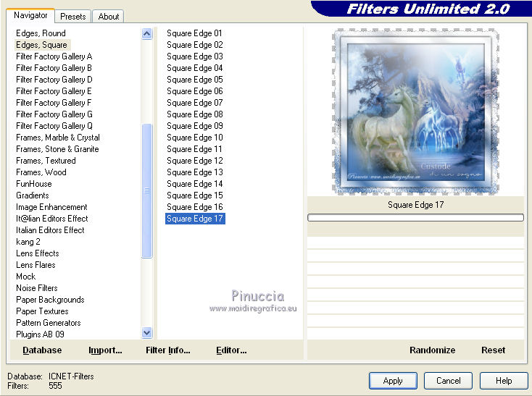The width and height of the screenshot is (532, 396).
Task: Select the Noise Filters category
Action: [x=37, y=288]
